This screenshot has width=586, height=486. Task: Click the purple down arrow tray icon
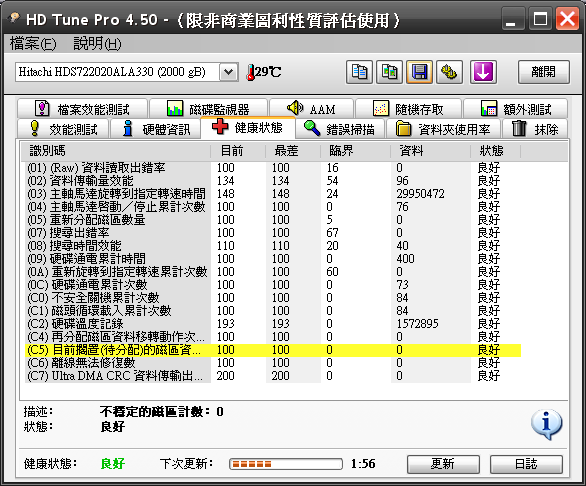tap(483, 72)
